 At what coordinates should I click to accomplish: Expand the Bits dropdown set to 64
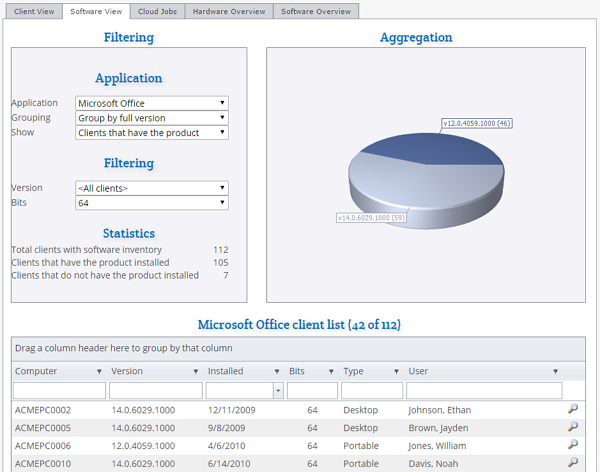152,203
